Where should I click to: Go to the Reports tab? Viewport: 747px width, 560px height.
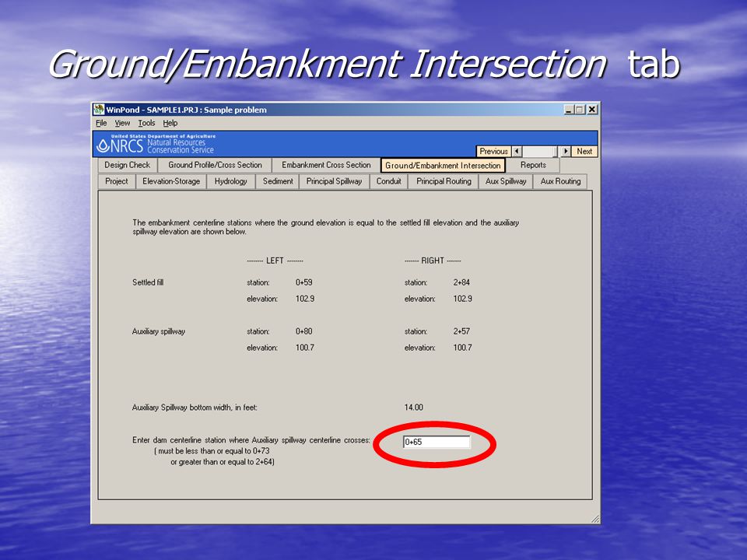coord(533,165)
